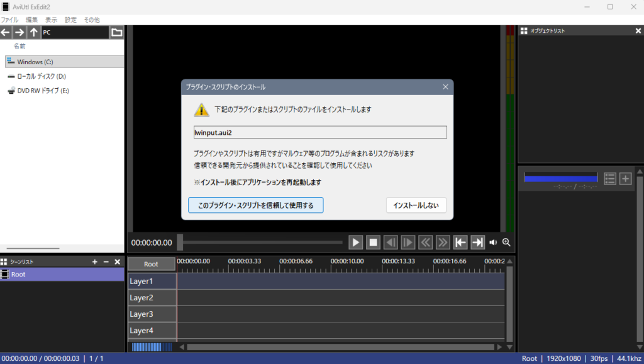Toggle the speaker volume icon
The height and width of the screenshot is (364, 644).
tap(493, 242)
